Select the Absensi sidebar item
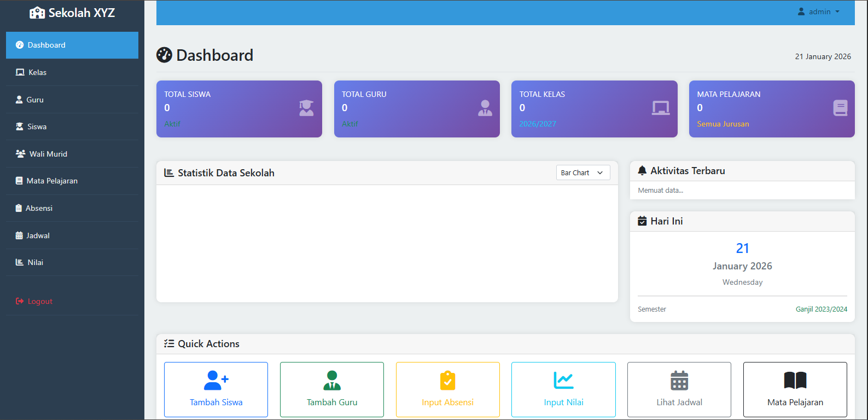The height and width of the screenshot is (420, 868). [x=39, y=208]
